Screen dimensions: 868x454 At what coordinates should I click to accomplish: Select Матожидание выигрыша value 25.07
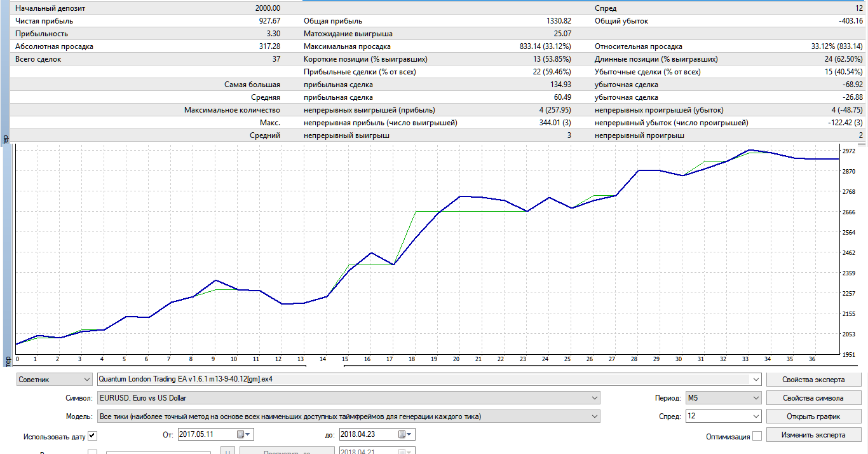(x=562, y=34)
